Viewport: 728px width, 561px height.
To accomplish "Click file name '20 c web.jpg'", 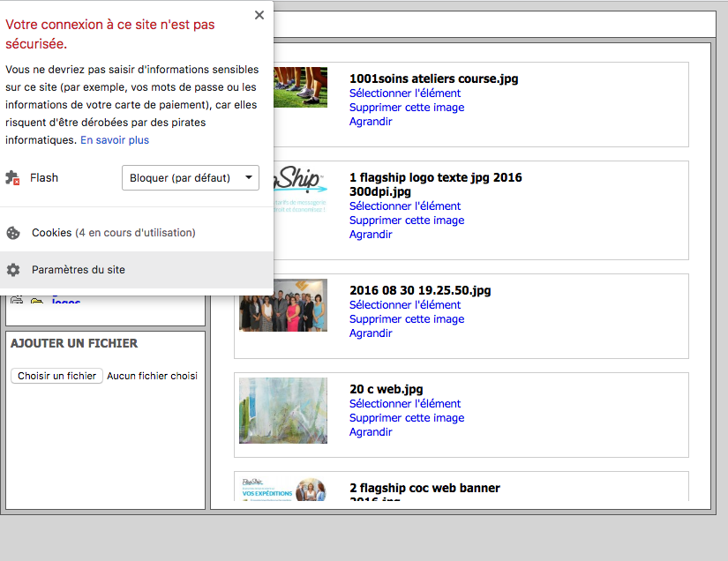I will (x=386, y=389).
